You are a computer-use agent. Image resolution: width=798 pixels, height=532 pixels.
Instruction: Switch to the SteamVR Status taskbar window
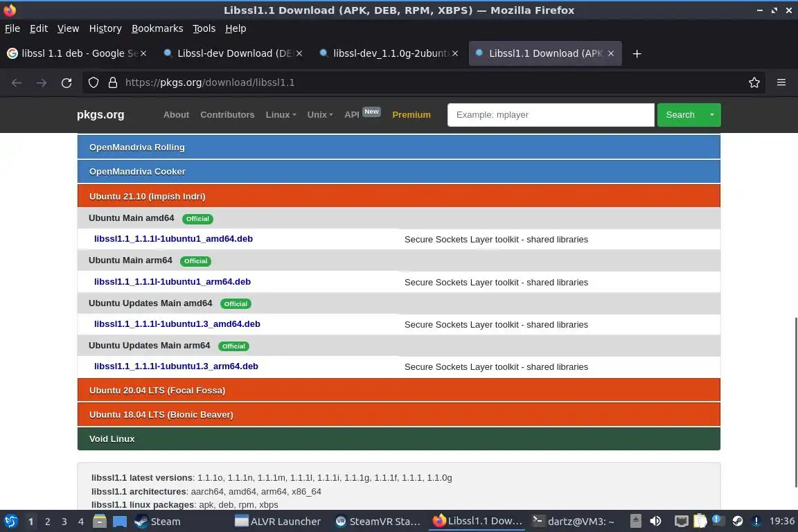click(x=378, y=522)
